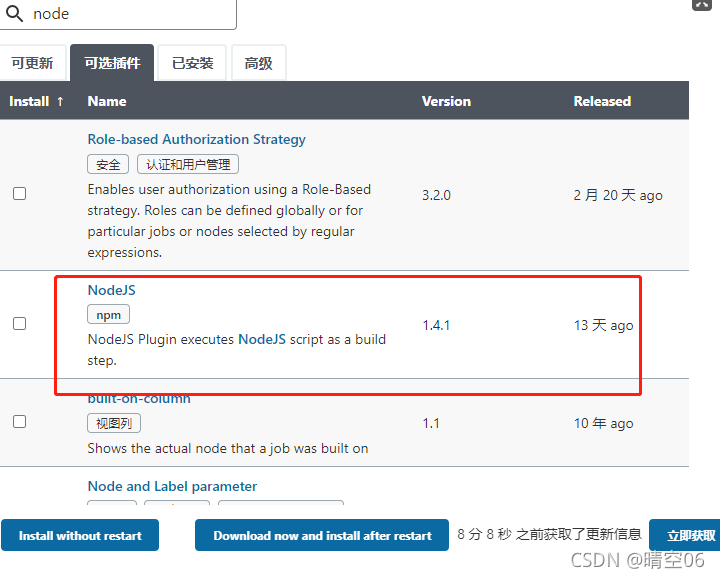Viewport: 720px width, 578px height.
Task: Switch to the 可更新 tab
Action: point(32,63)
